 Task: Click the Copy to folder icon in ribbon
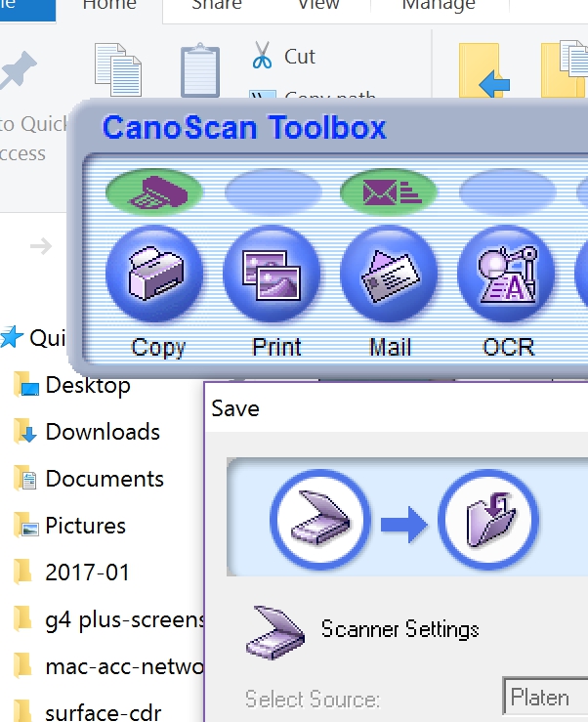pos(565,69)
